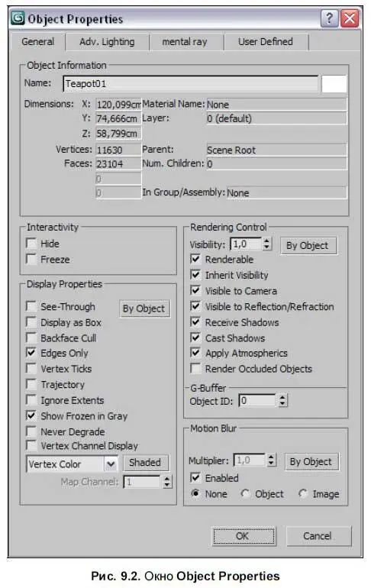Enable the Hide checkbox

point(31,244)
